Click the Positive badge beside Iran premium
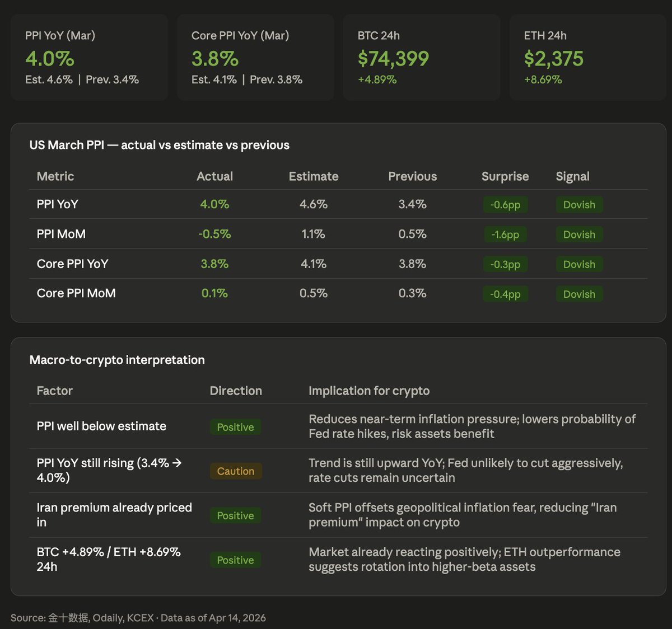Viewport: 672px width, 629px height. point(236,515)
